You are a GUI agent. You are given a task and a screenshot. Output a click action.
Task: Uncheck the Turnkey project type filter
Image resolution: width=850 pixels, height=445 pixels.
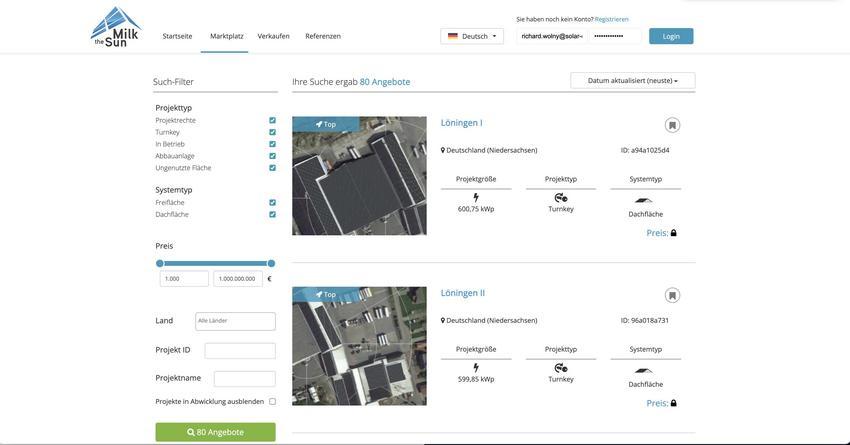(272, 132)
